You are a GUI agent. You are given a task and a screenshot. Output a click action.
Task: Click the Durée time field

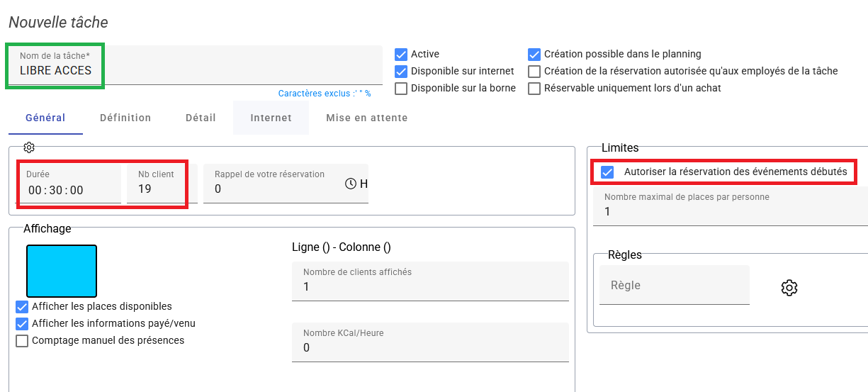pyautogui.click(x=69, y=190)
